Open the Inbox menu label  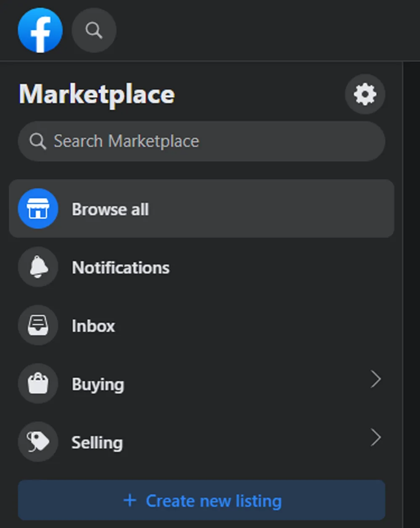(x=93, y=326)
